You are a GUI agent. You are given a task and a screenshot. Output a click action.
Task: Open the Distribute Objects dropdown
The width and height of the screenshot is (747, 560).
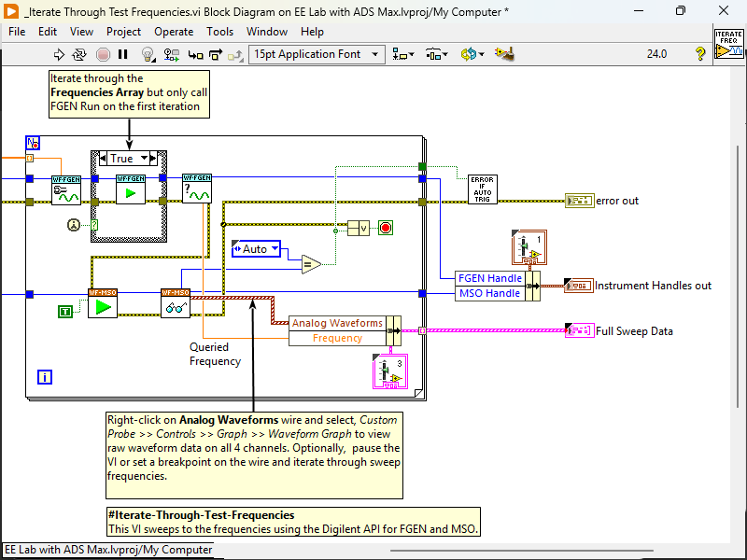pyautogui.click(x=437, y=55)
